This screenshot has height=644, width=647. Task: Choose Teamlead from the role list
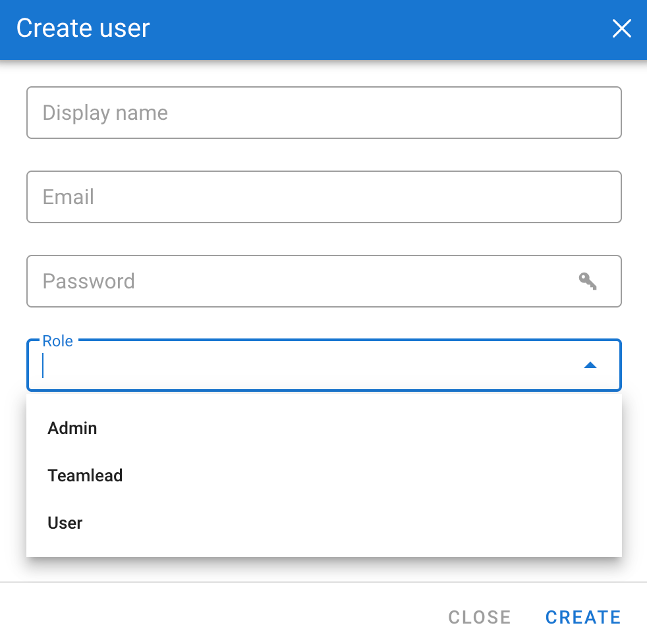(85, 475)
